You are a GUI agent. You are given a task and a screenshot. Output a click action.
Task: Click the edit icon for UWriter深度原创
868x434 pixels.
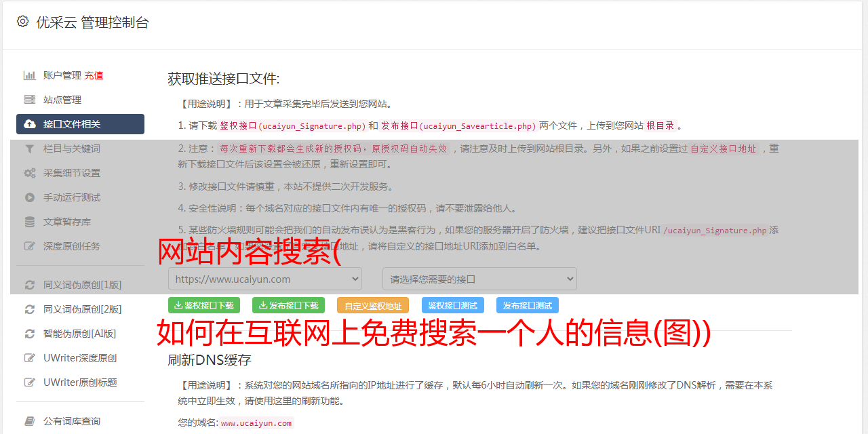point(30,358)
